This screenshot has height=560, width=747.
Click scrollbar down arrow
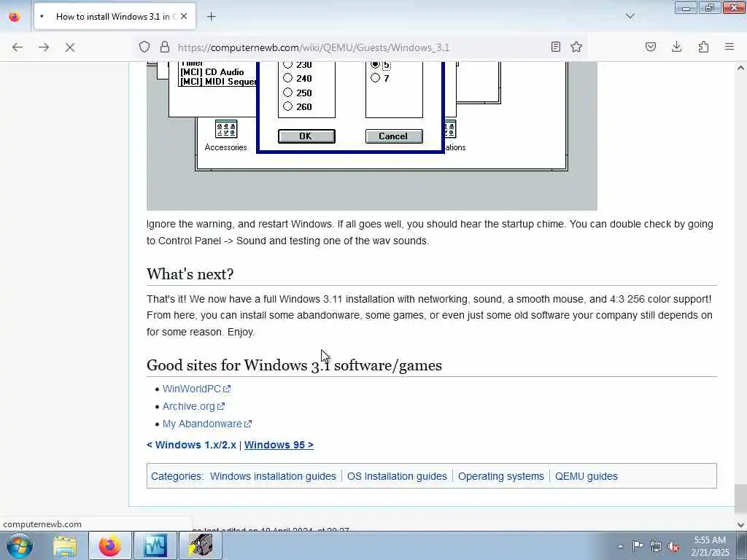740,525
